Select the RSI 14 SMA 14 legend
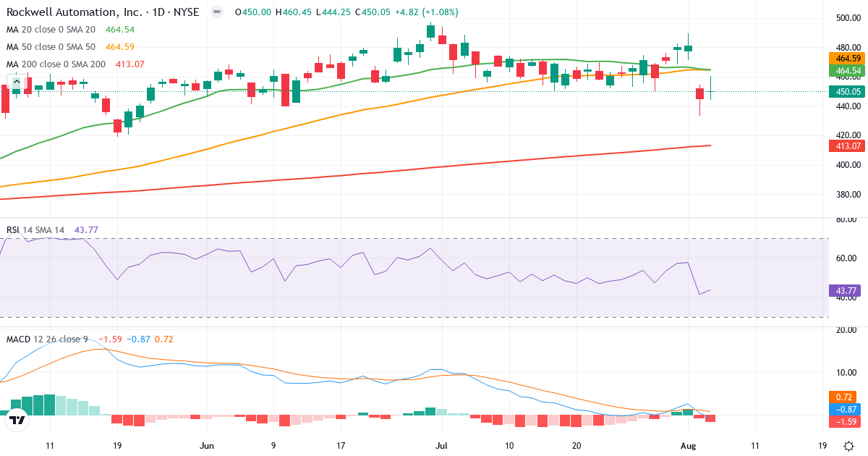 coord(35,230)
